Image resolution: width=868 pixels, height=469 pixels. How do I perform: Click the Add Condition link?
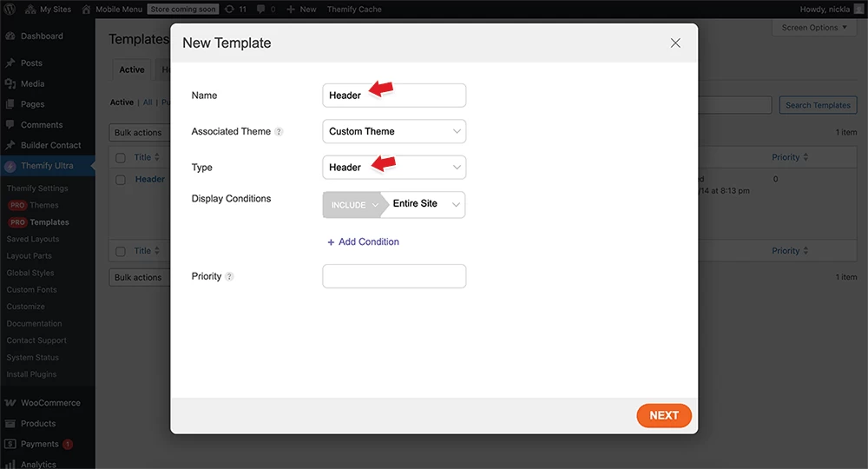tap(363, 242)
